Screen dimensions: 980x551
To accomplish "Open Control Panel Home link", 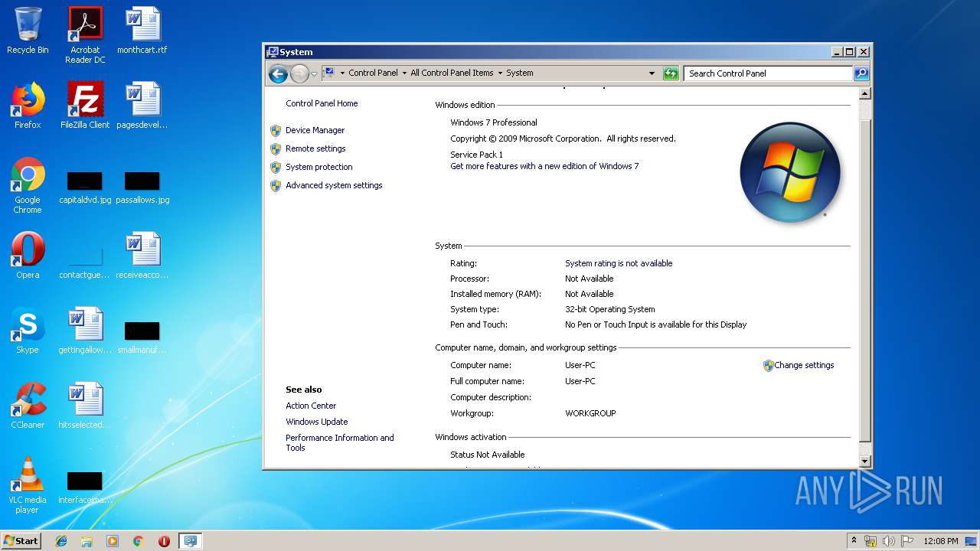I will (x=322, y=103).
